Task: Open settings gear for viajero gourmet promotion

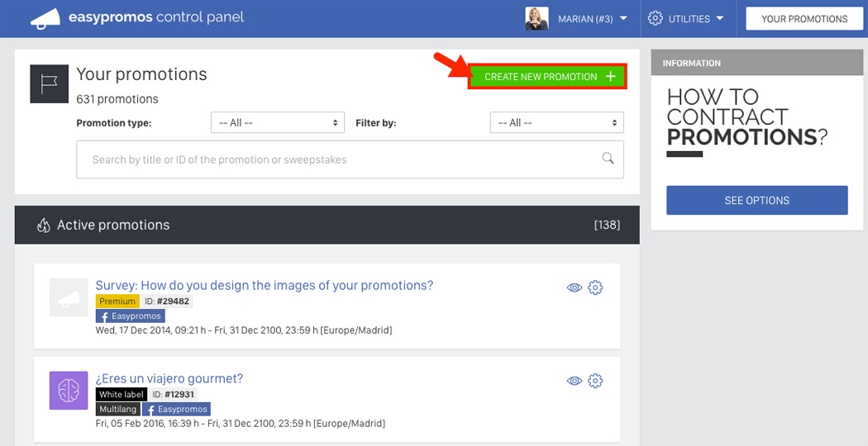Action: pos(595,381)
